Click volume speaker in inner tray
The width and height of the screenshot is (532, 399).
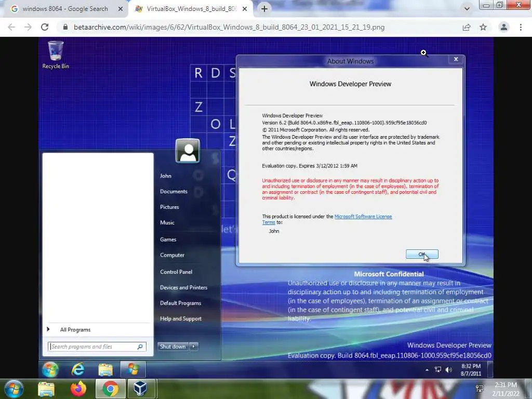pyautogui.click(x=448, y=370)
